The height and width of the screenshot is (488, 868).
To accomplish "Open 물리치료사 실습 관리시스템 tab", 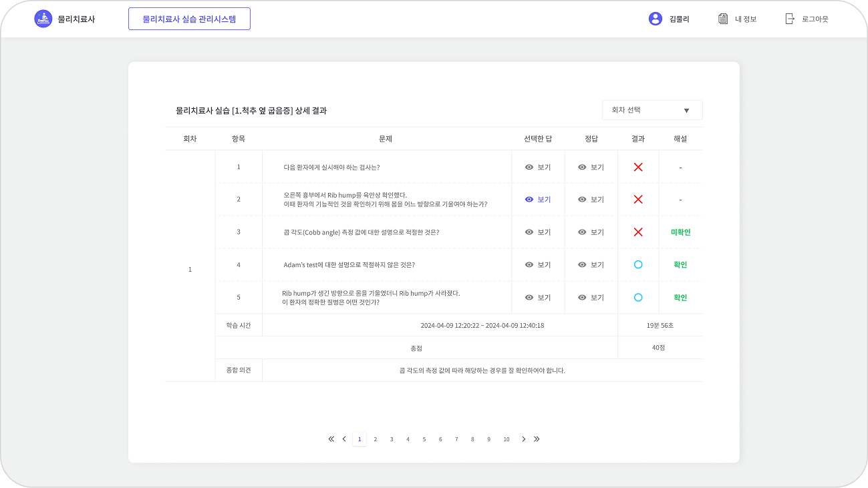I will [189, 19].
